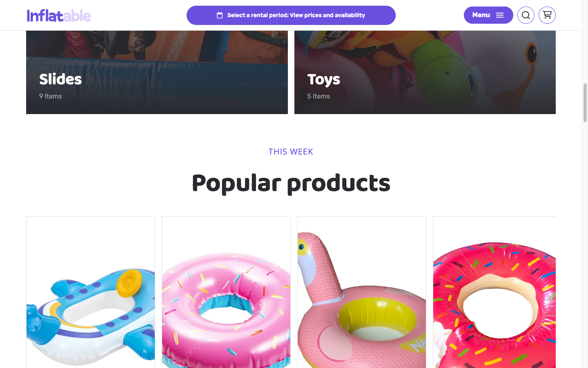Click the page vertical scrollbar thumb

point(585,103)
